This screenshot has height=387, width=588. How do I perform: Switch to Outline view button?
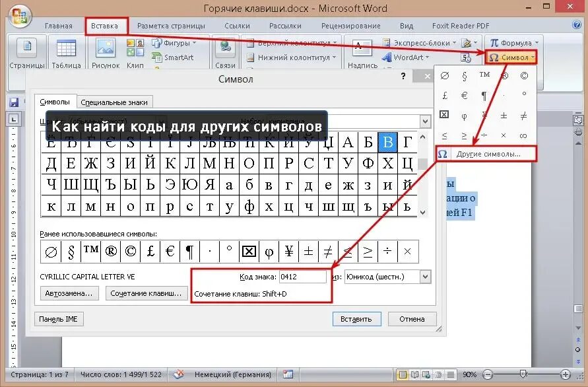[438, 374]
